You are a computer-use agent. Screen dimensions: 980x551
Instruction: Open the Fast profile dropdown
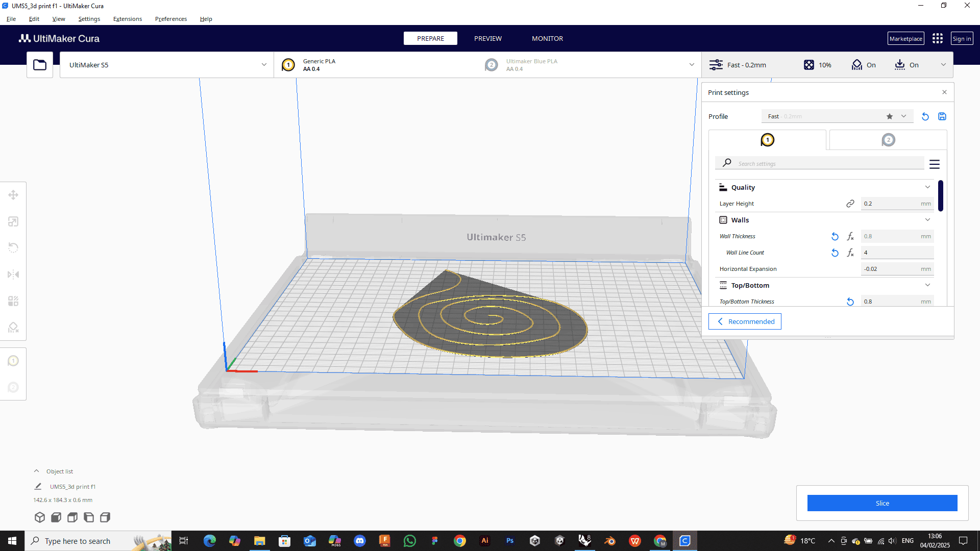[x=903, y=116]
